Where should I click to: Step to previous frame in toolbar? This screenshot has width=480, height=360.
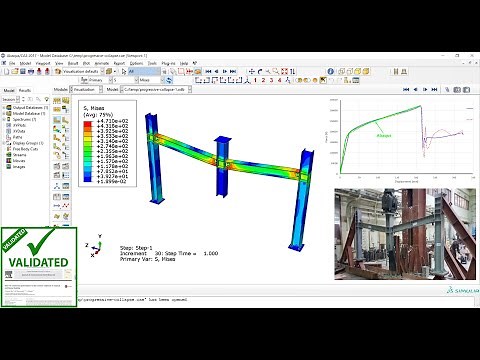(216, 71)
